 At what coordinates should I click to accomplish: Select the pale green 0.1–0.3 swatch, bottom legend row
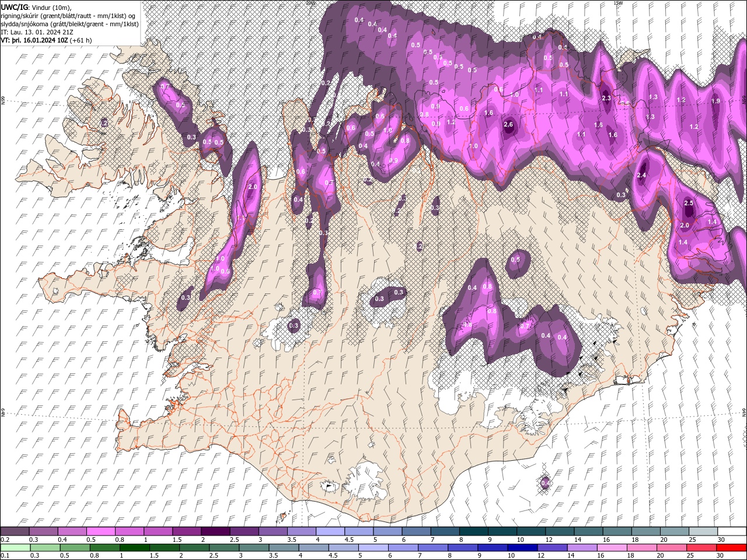tap(15, 548)
